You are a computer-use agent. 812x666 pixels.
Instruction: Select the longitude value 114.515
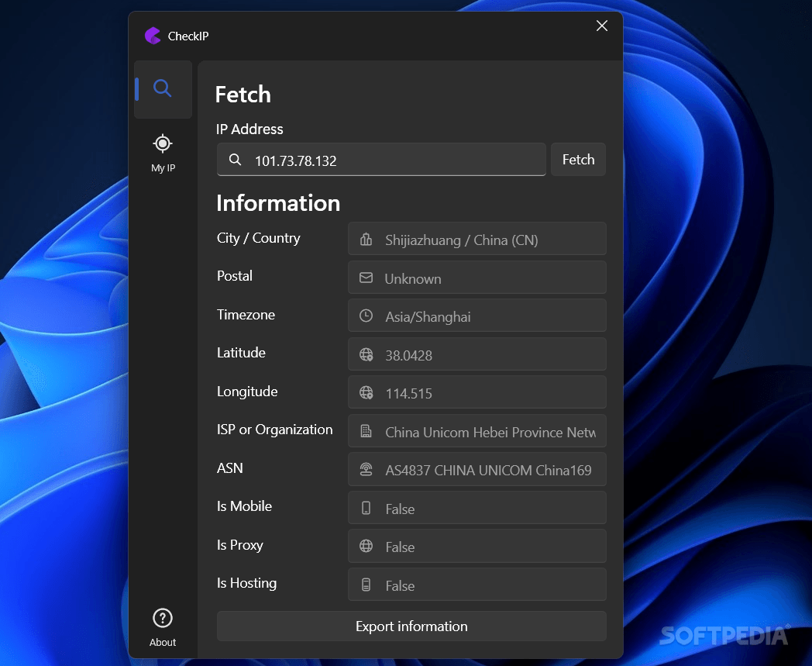tap(408, 393)
